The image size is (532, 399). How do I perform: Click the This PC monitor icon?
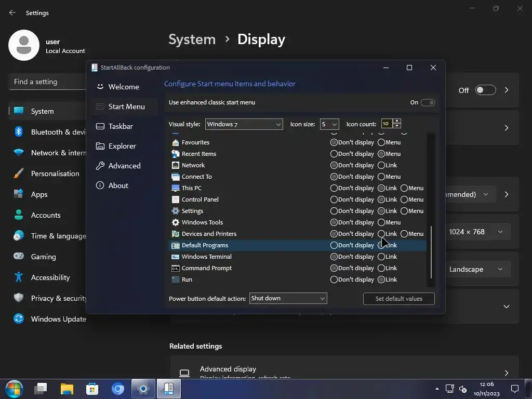pyautogui.click(x=176, y=188)
